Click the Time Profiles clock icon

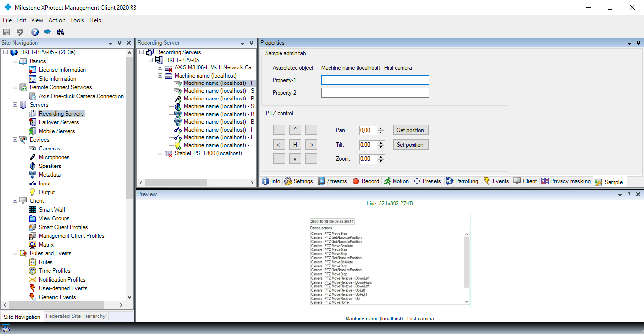pyautogui.click(x=33, y=271)
